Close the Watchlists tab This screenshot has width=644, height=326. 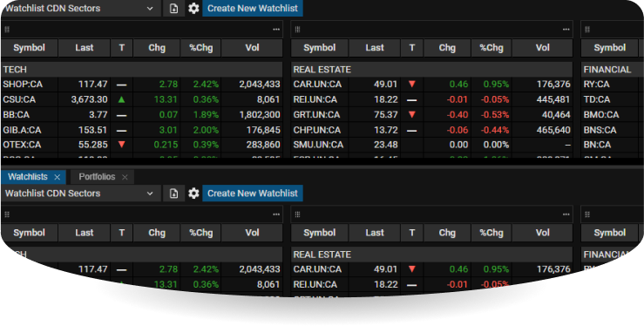coord(58,177)
